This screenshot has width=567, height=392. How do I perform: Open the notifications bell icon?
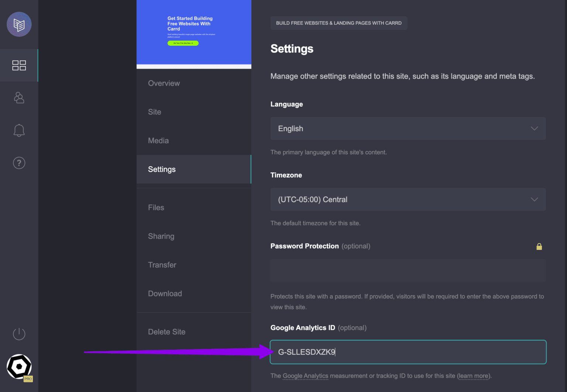point(19,130)
